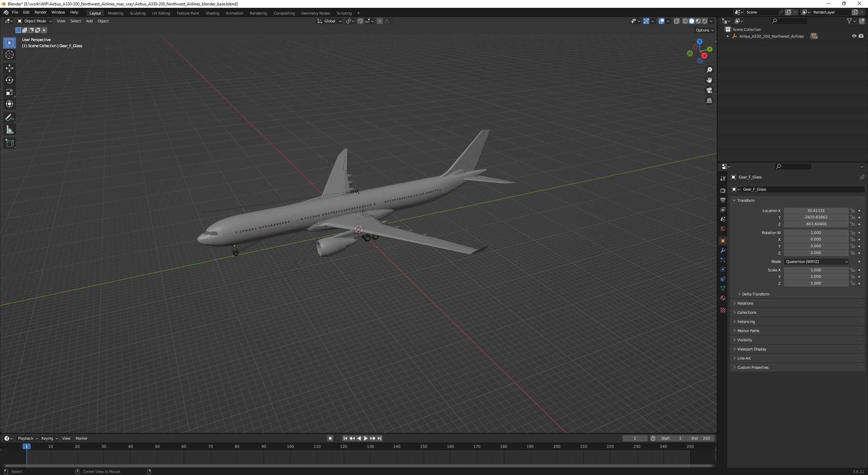Open Keying popover in timeline
This screenshot has width=868, height=475.
pyautogui.click(x=49, y=438)
